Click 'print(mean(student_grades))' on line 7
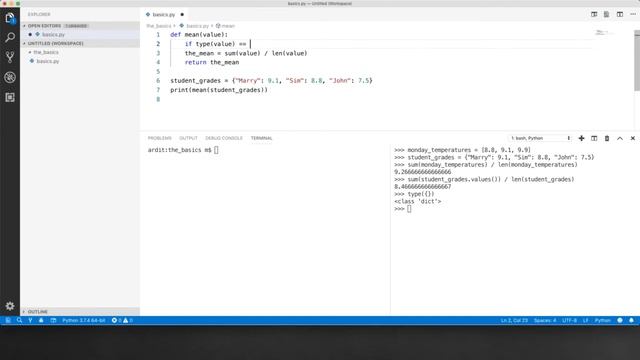Image resolution: width=640 pixels, height=360 pixels. (x=219, y=90)
